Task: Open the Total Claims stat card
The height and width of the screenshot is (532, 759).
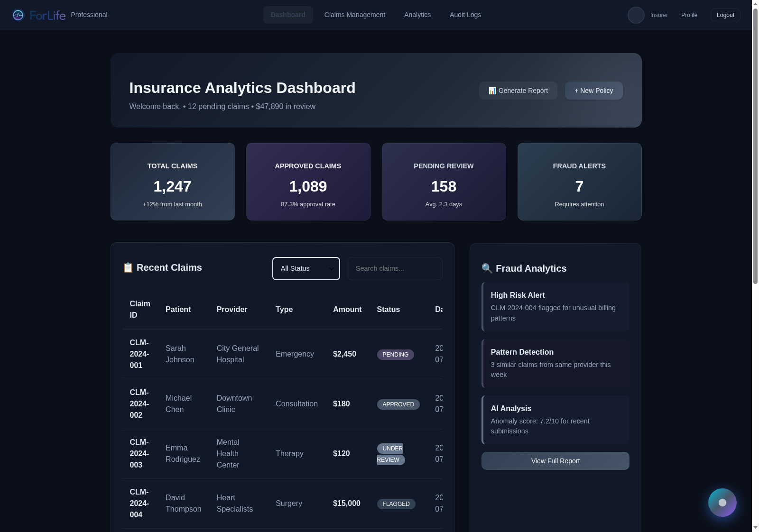Action: [173, 182]
